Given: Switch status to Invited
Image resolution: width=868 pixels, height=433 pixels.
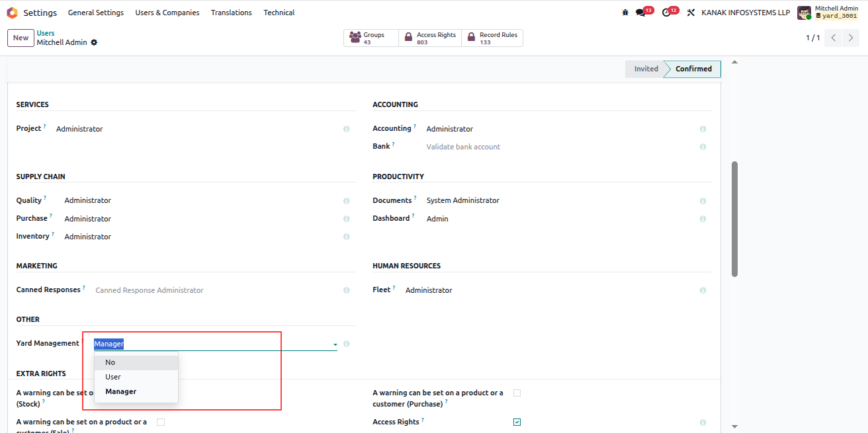Looking at the screenshot, I should pyautogui.click(x=646, y=69).
